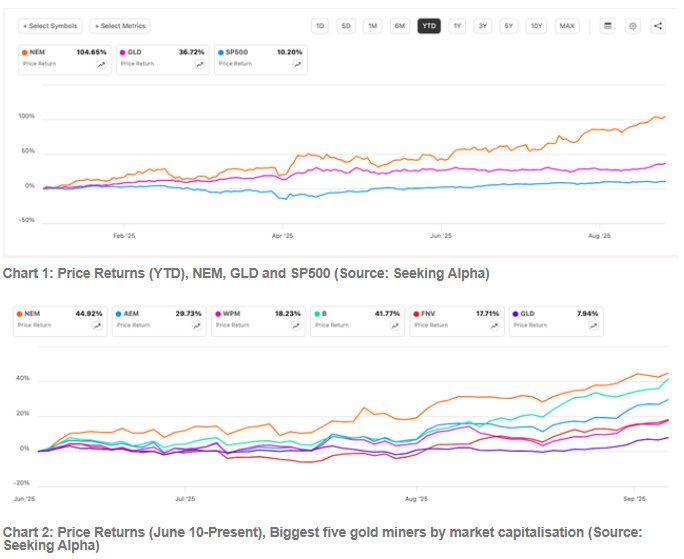The image size is (684, 559).
Task: Click the WPM trend arrow icon
Action: click(296, 325)
